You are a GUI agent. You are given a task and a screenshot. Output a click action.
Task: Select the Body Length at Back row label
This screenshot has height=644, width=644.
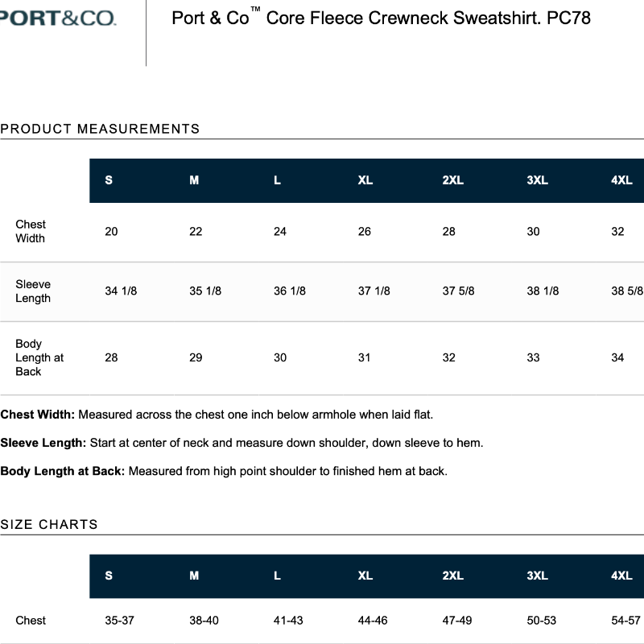click(x=39, y=357)
